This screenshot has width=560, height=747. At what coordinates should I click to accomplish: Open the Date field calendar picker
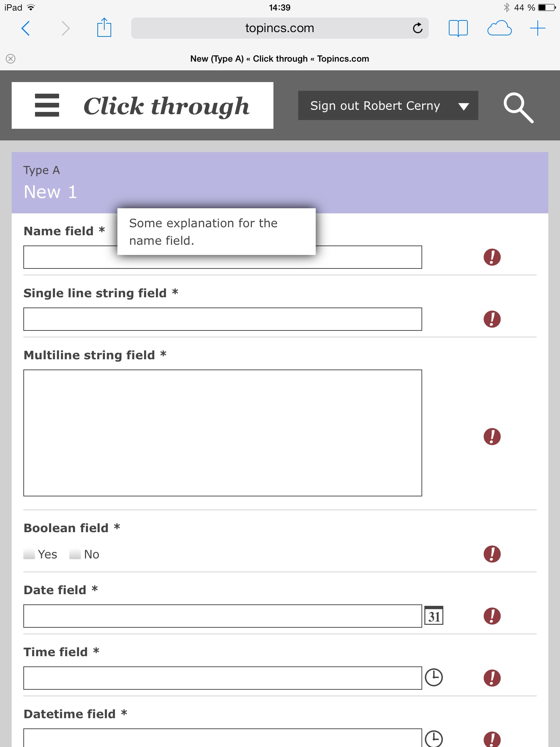[x=434, y=616]
